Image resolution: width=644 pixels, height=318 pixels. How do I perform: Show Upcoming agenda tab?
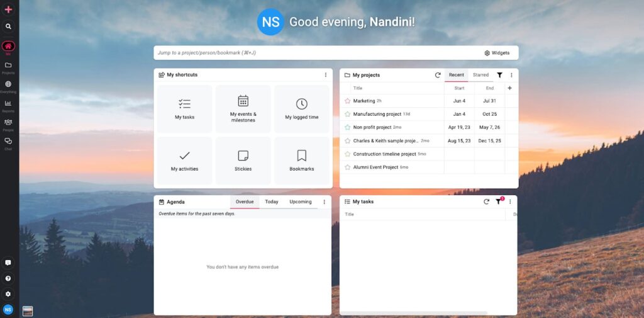click(x=301, y=202)
